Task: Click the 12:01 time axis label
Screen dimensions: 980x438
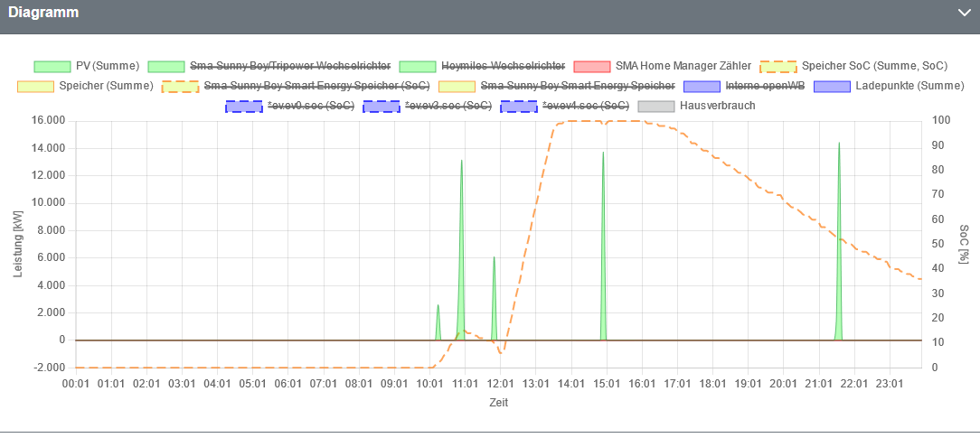Action: coord(501,383)
